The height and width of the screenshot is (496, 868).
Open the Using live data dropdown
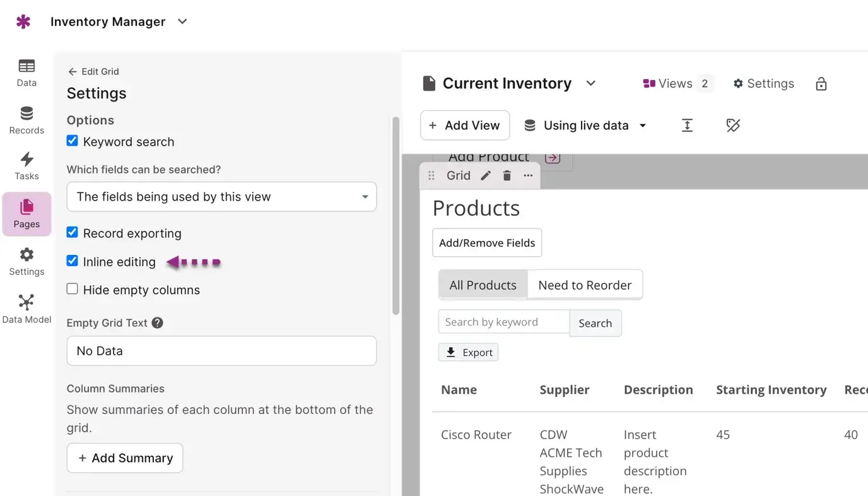[x=586, y=126]
